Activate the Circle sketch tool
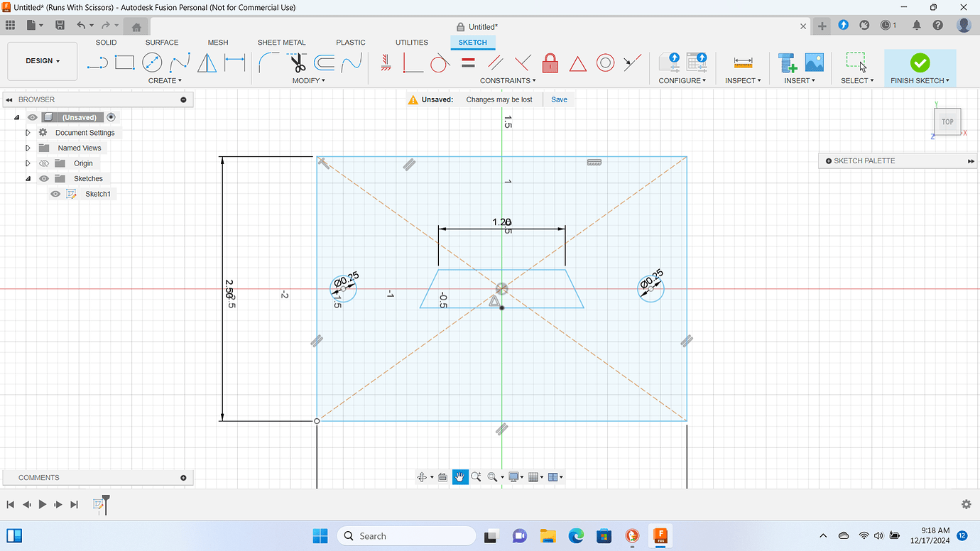 [152, 62]
